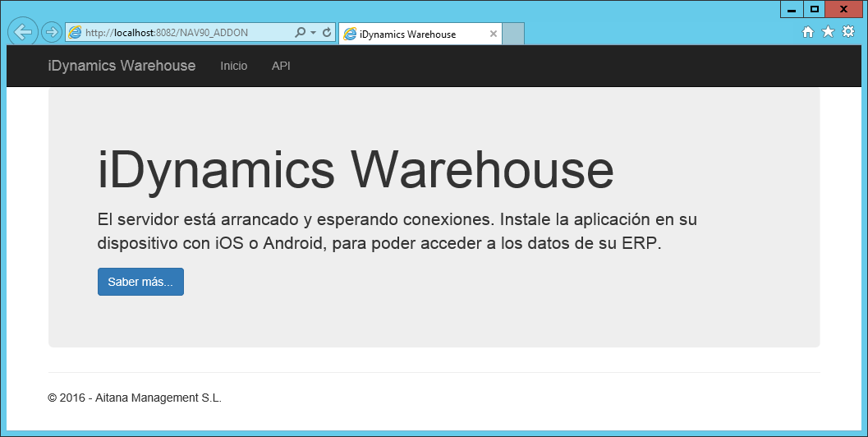This screenshot has height=437, width=868.
Task: Click the browser Forward arrow button
Action: [x=52, y=32]
